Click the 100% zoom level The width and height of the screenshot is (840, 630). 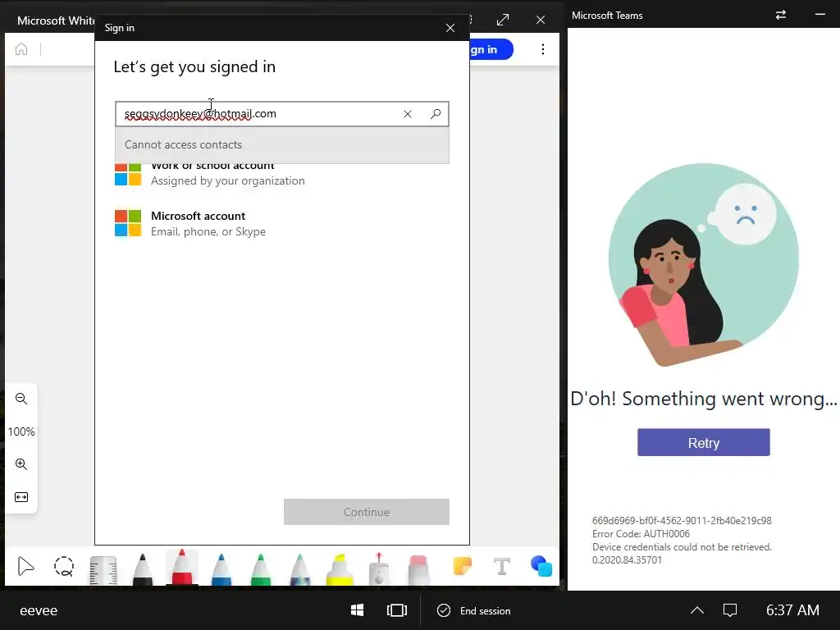(x=21, y=431)
